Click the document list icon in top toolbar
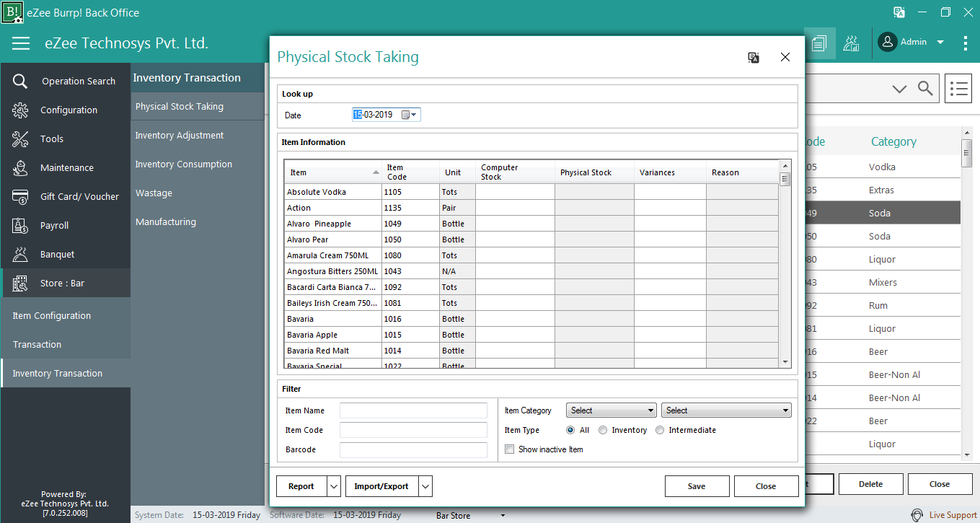This screenshot has height=523, width=980. [x=818, y=43]
